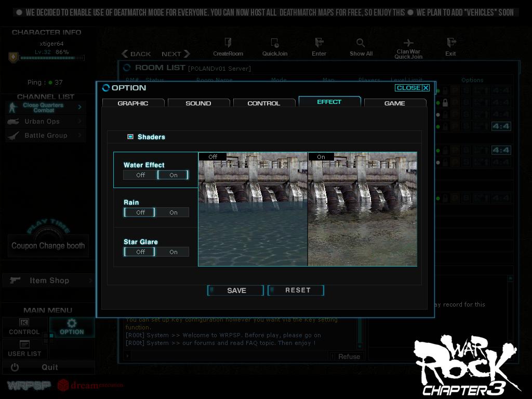Click the Shaders section checkbox icon
The height and width of the screenshot is (399, 532).
coord(130,137)
